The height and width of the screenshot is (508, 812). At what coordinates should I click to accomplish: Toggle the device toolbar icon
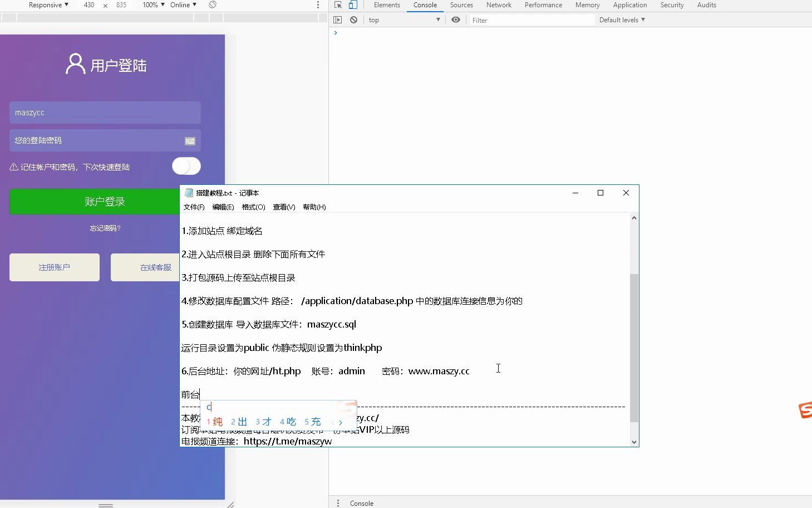pos(353,5)
